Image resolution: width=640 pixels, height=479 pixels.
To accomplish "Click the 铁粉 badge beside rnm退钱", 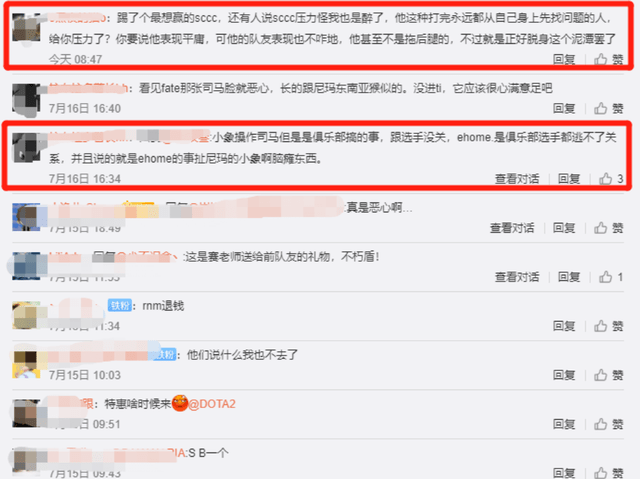I will (120, 306).
